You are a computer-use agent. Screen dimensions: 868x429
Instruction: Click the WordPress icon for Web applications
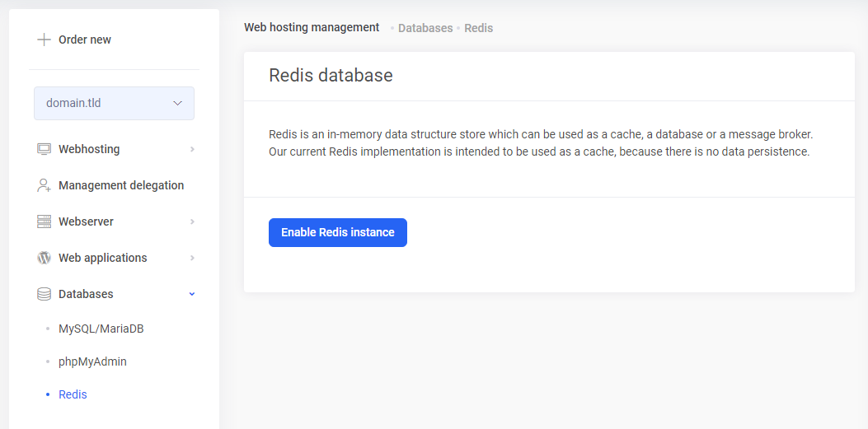click(x=45, y=258)
